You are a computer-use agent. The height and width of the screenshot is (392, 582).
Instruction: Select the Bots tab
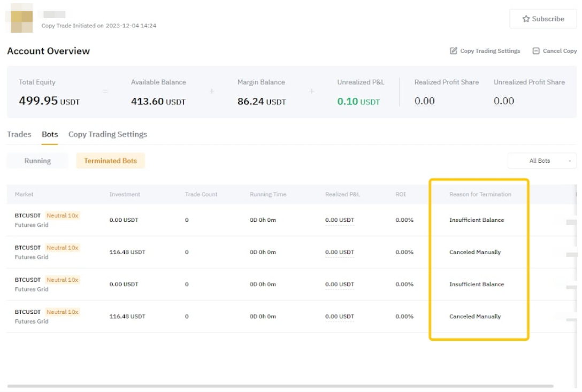[50, 134]
